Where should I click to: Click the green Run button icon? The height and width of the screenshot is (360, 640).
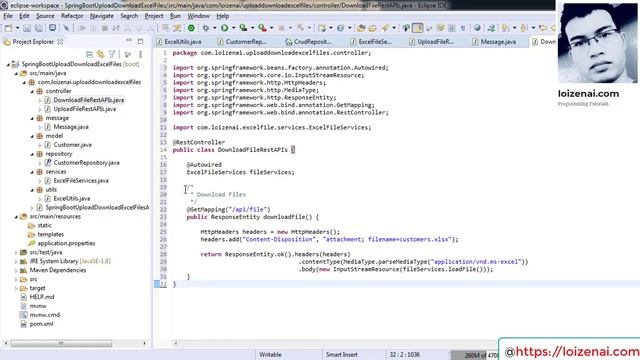pyautogui.click(x=224, y=28)
